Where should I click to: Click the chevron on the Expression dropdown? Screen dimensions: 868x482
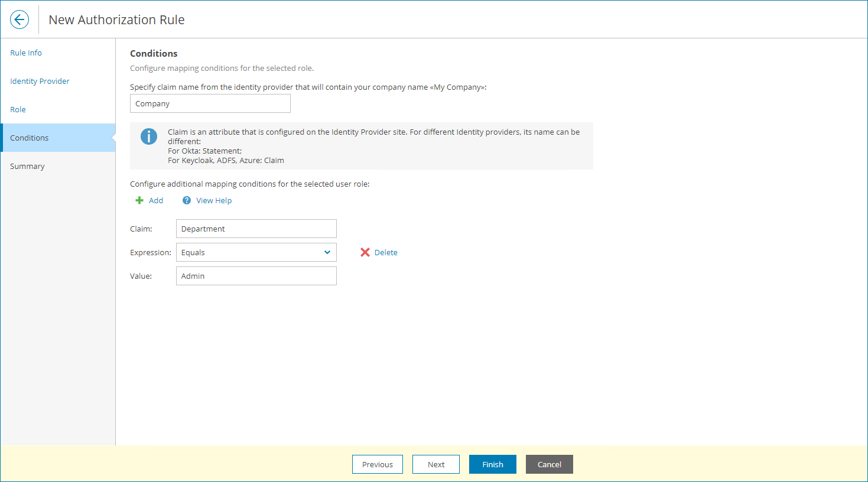point(327,252)
